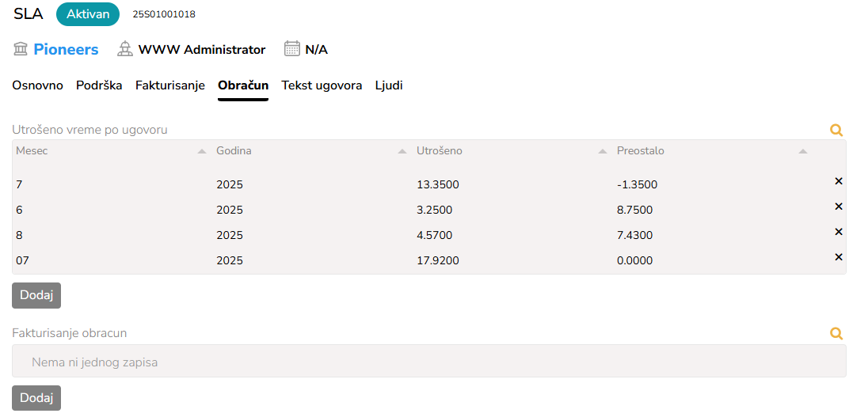The width and height of the screenshot is (868, 417).
Task: Click search icon for Fakturisanje obracun
Action: [x=836, y=334]
